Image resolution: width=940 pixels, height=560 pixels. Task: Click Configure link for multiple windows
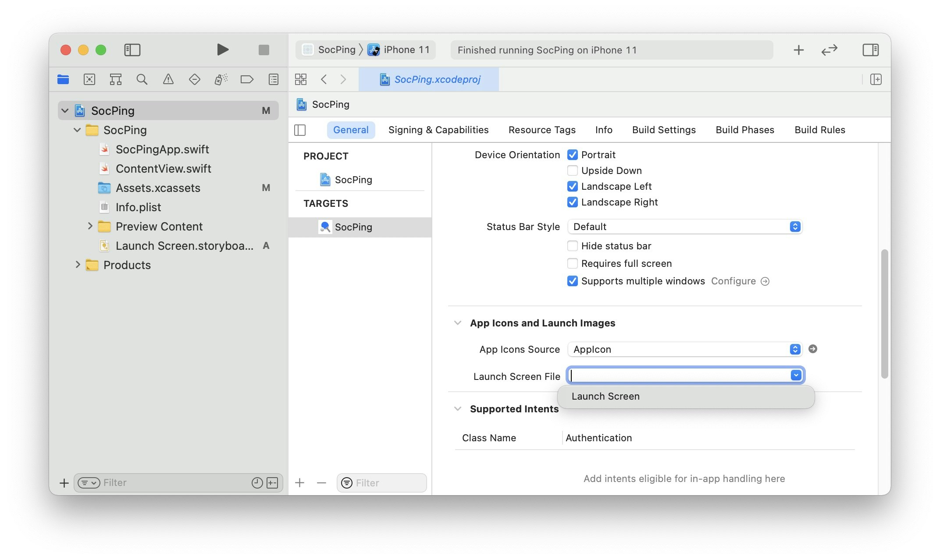[740, 281]
